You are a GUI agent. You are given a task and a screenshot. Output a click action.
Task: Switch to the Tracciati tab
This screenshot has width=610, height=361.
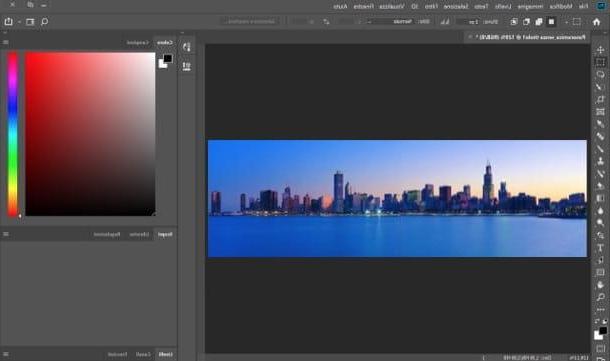[x=117, y=354]
